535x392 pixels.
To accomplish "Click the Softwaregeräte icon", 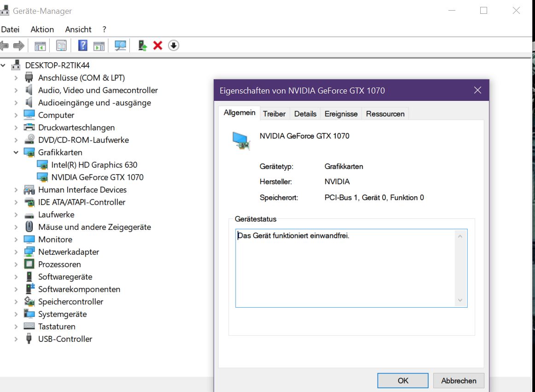I will click(29, 276).
